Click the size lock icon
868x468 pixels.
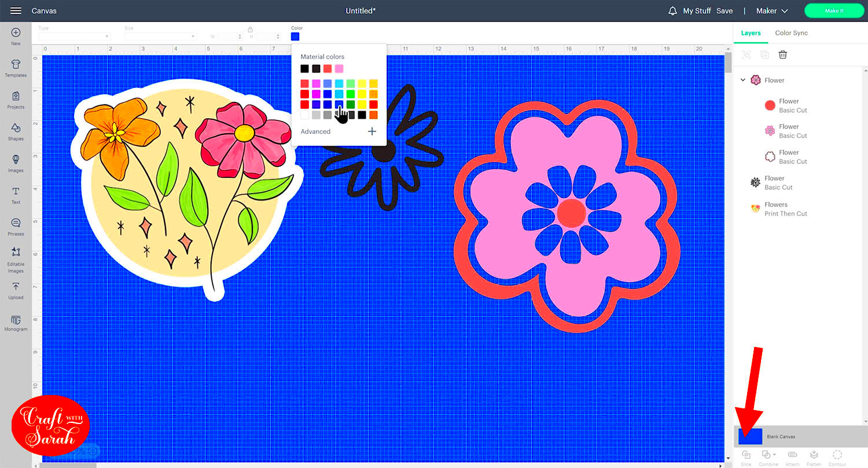[250, 30]
